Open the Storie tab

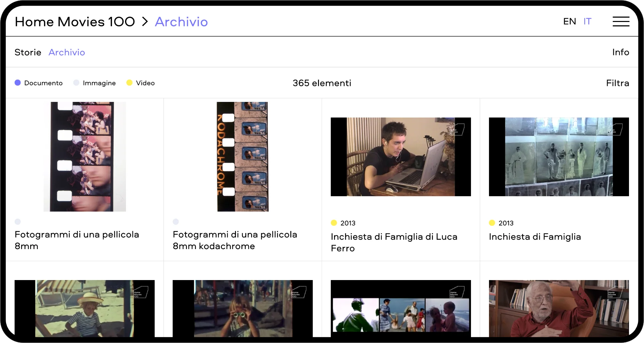(x=28, y=52)
